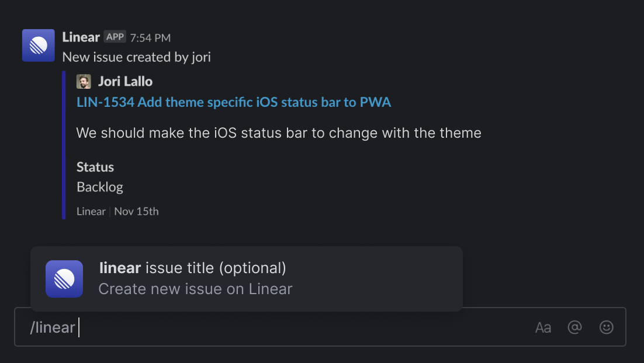Click the Linear icon in command suggestion
Viewport: 644px width, 363px height.
[x=64, y=279]
